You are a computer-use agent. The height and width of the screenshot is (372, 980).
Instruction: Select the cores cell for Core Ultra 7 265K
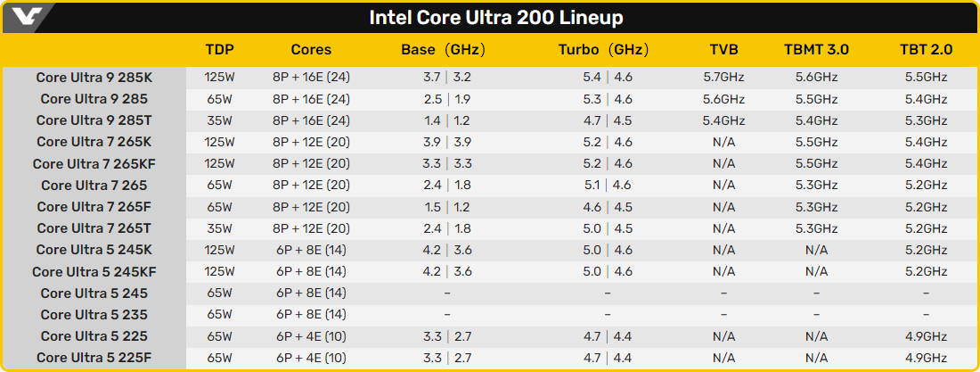(x=311, y=142)
